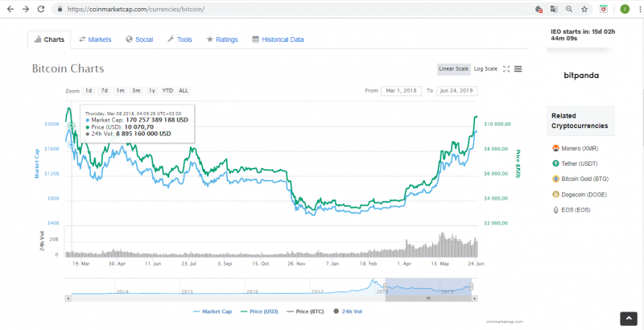The height and width of the screenshot is (330, 644).
Task: Open the zoom magnifier icon in address bar
Action: pyautogui.click(x=569, y=9)
